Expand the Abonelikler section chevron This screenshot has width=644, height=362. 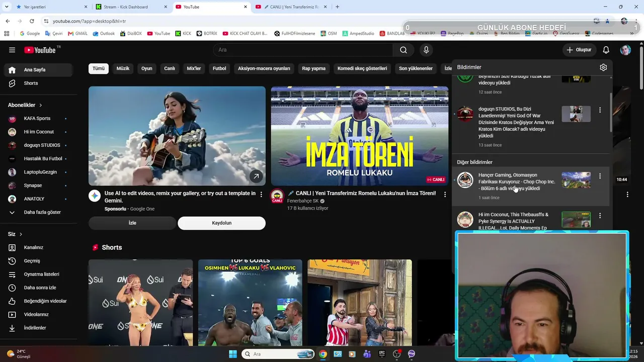tap(40, 105)
